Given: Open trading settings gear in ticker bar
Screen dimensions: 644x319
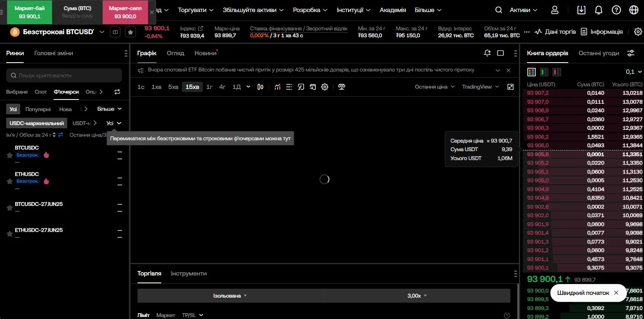Looking at the screenshot, I should (x=638, y=32).
